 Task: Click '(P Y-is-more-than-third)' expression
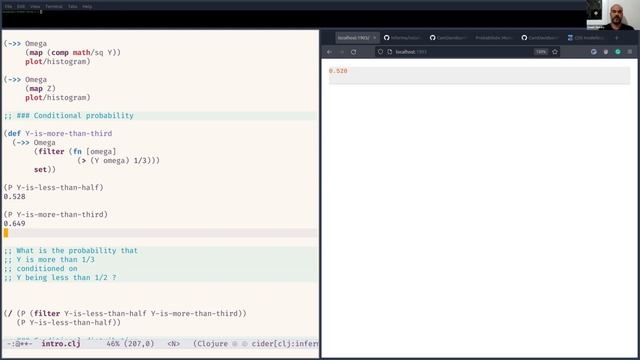click(56, 214)
